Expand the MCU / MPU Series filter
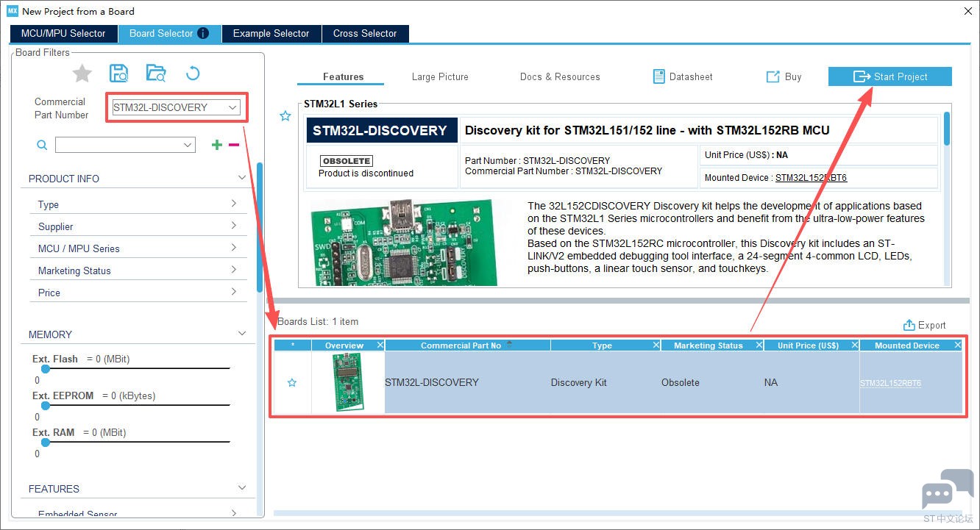This screenshot has width=980, height=530. 234,248
